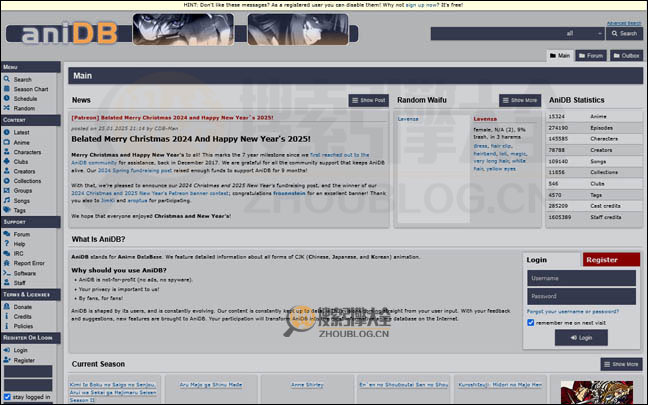Open the Songs music note icon
This screenshot has height=405, width=648.
click(7, 200)
